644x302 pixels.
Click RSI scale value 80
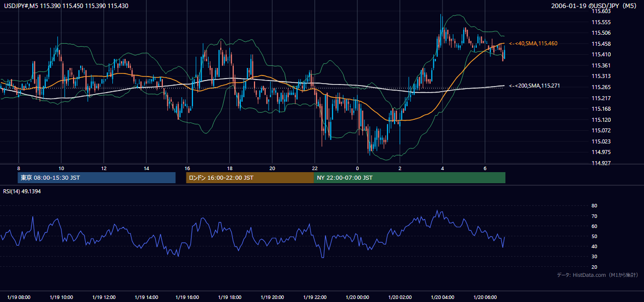pos(595,206)
